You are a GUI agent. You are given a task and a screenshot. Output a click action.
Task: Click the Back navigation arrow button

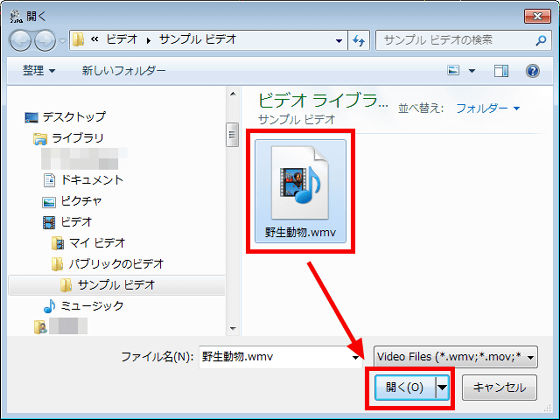21,40
